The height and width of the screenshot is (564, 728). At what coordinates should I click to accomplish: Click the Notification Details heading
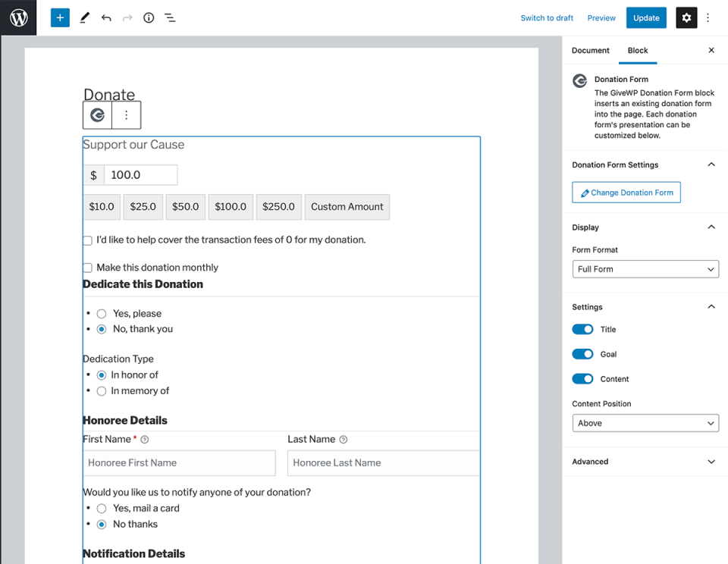coord(133,553)
